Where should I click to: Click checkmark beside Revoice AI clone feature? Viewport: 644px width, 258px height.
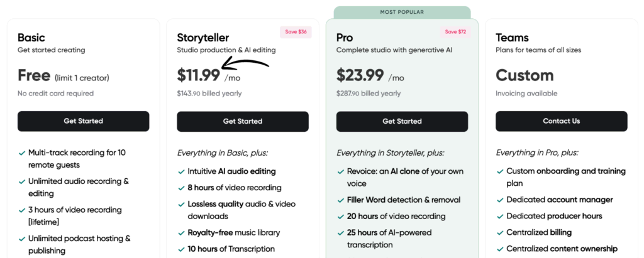[x=340, y=171]
